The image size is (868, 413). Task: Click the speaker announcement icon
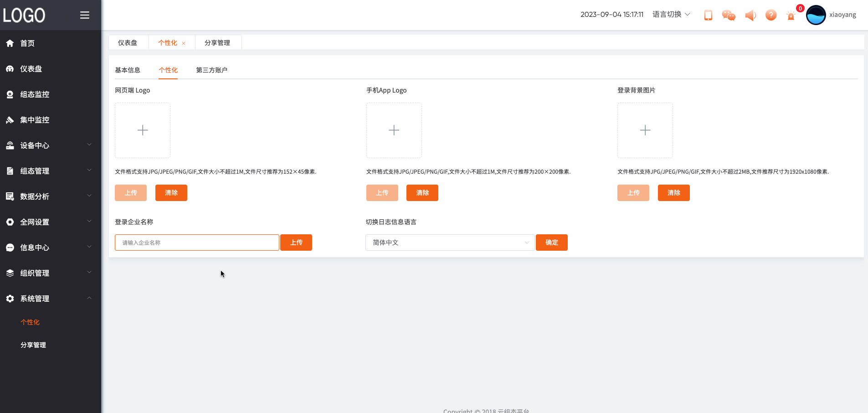click(750, 15)
